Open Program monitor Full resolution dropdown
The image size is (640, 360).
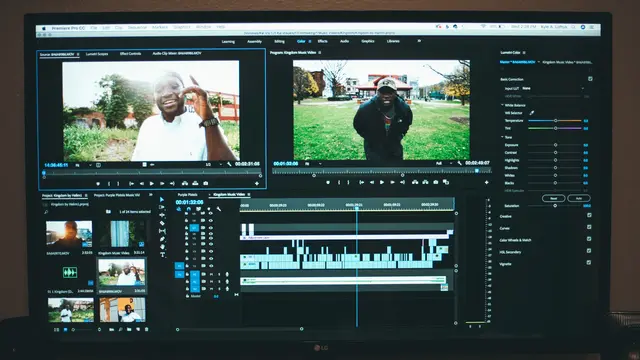point(444,163)
